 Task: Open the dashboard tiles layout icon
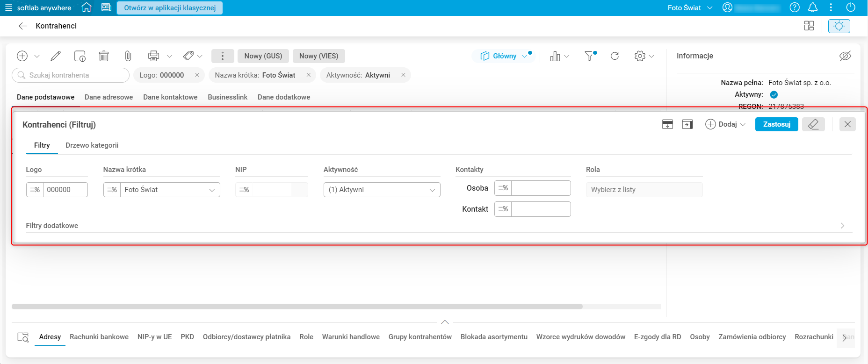pos(809,26)
